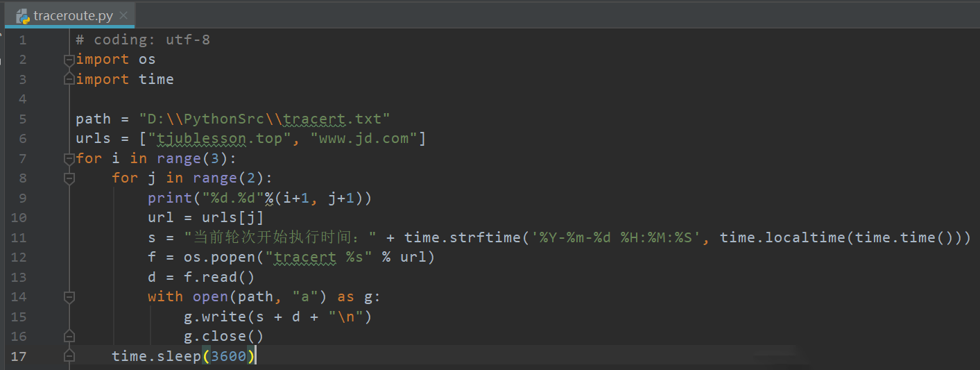Click line number 12 in the gutter

(19, 258)
